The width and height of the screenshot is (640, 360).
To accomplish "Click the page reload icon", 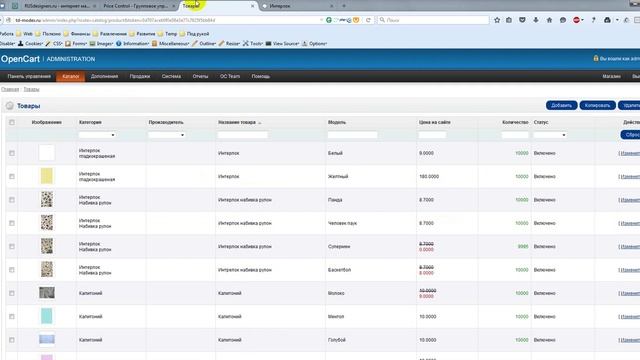I will 368,20.
